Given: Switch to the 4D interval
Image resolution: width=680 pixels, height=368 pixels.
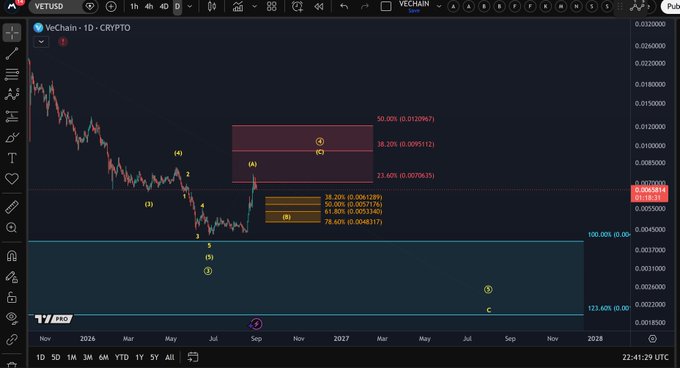Looking at the screenshot, I should click(x=164, y=7).
